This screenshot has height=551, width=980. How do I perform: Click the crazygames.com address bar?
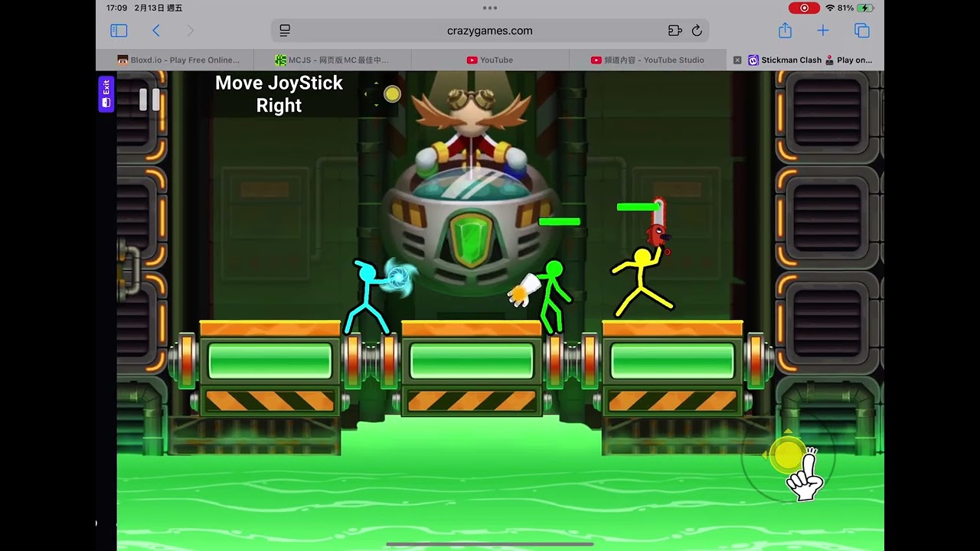(490, 31)
